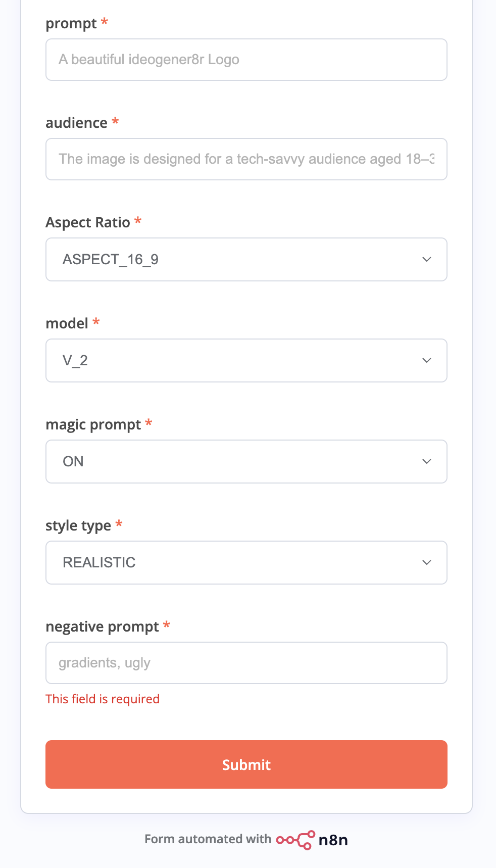Image resolution: width=496 pixels, height=868 pixels.
Task: Click the n8n workflow logo icon
Action: point(296,840)
